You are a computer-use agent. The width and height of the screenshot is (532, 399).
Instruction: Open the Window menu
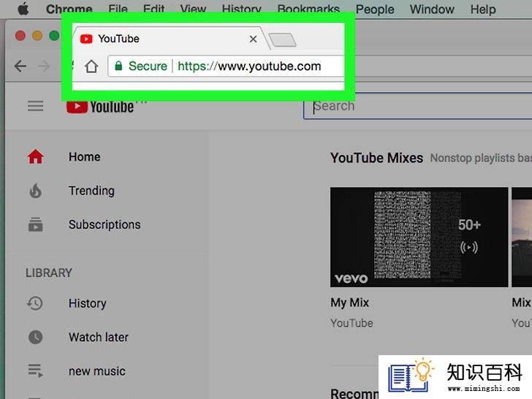(x=432, y=9)
